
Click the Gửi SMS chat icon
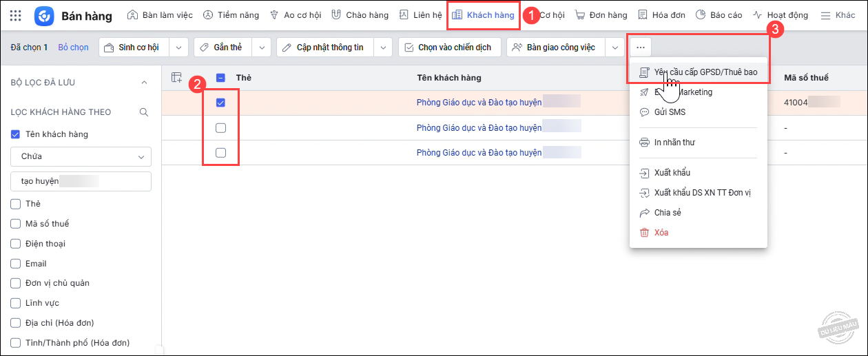click(x=644, y=112)
